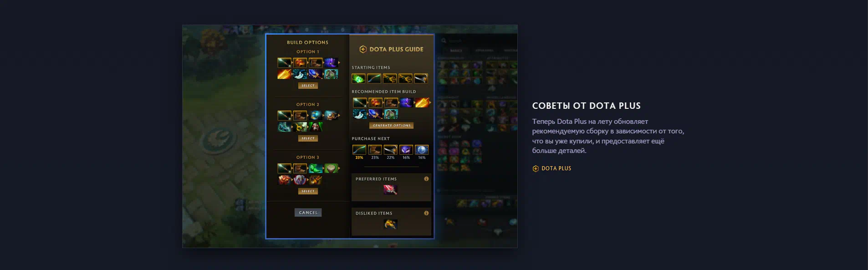The image size is (868, 270).
Task: Click the green Tango starting item
Action: pos(358,79)
